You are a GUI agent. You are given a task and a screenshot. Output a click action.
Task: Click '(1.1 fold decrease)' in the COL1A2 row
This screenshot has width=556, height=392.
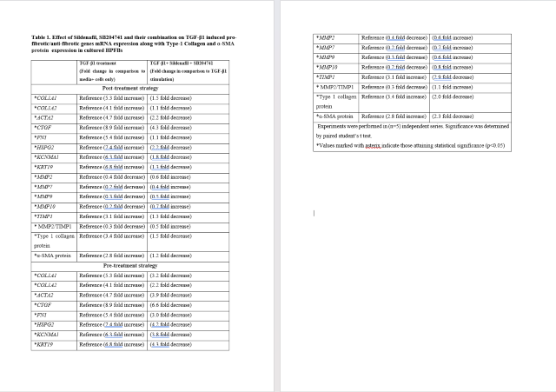(x=170, y=108)
